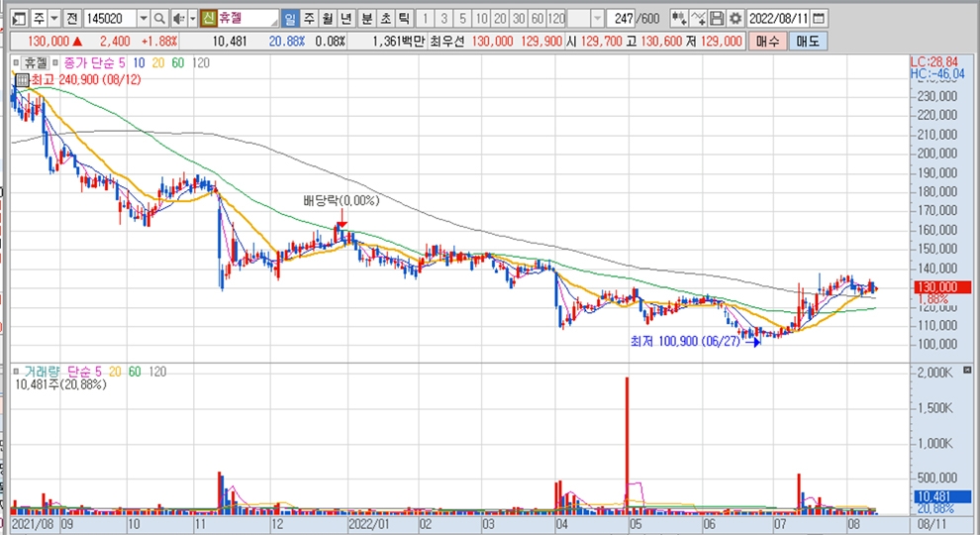The width and height of the screenshot is (980, 535).
Task: Click the window layout icon at top-left
Action: click(17, 19)
